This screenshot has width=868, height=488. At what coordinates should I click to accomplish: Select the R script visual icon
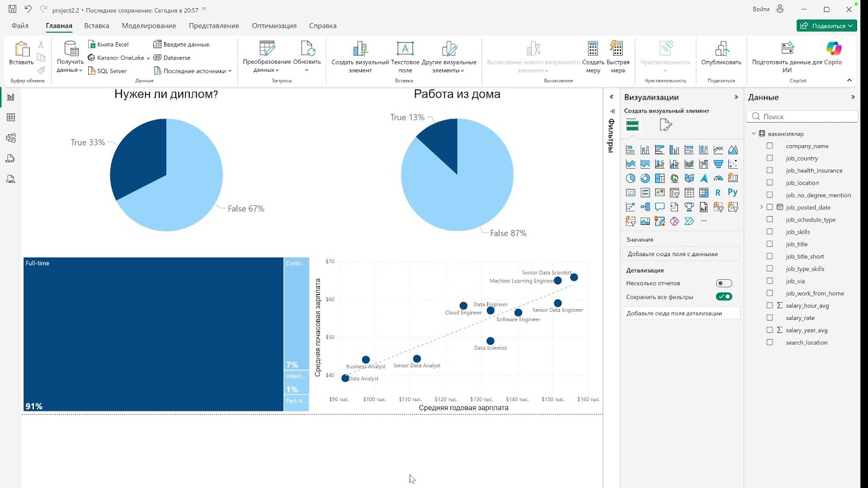click(x=718, y=192)
